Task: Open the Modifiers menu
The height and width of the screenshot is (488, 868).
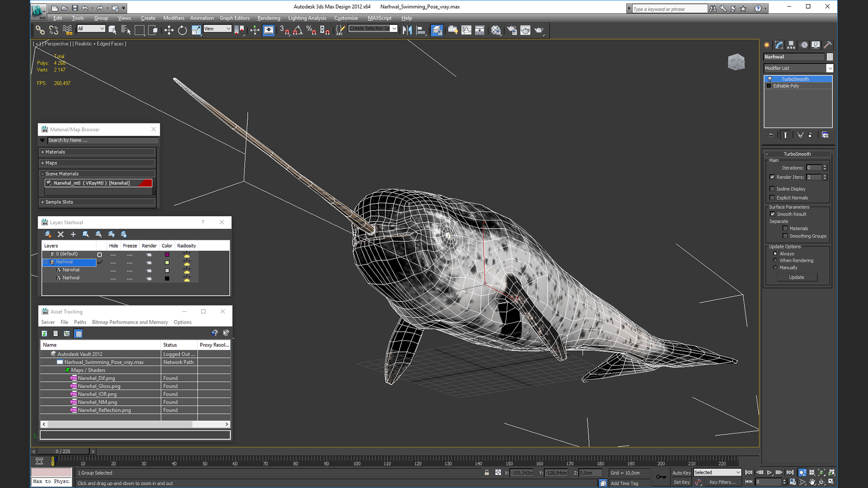Action: coord(174,18)
